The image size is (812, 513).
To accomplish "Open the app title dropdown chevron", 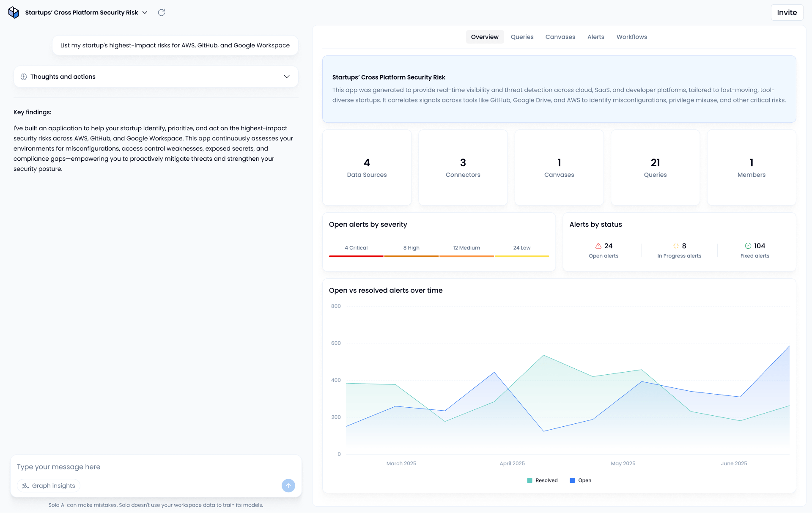I will (x=145, y=13).
